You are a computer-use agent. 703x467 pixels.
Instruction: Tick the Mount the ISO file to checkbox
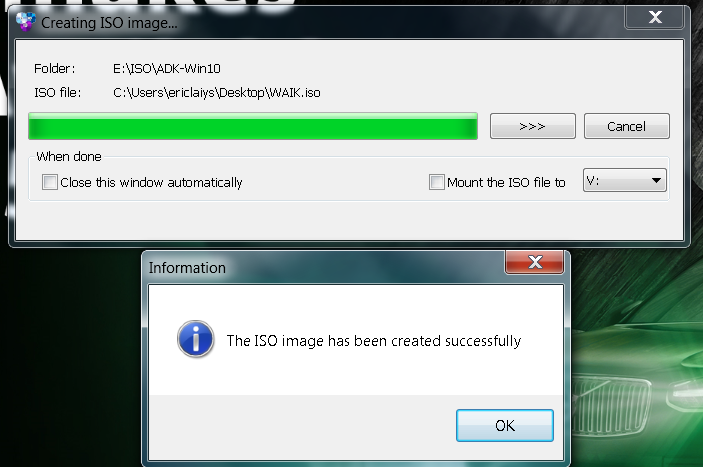pyautogui.click(x=437, y=182)
